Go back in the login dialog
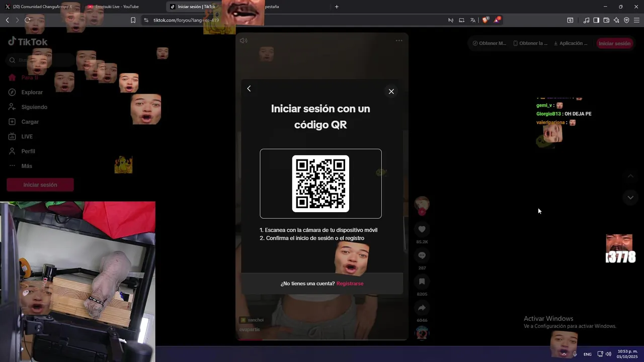The image size is (644, 362). point(249,88)
